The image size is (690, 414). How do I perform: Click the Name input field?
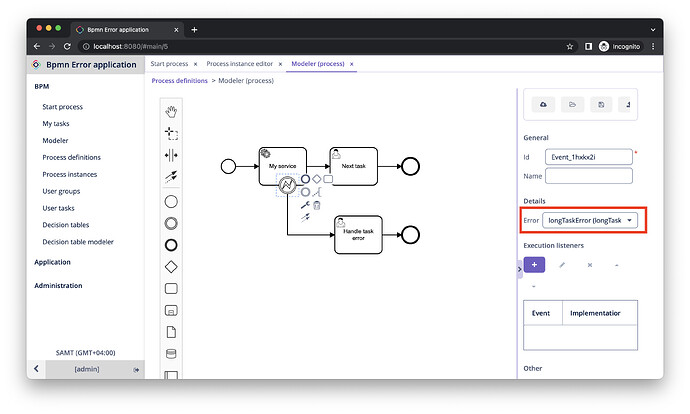pyautogui.click(x=589, y=176)
